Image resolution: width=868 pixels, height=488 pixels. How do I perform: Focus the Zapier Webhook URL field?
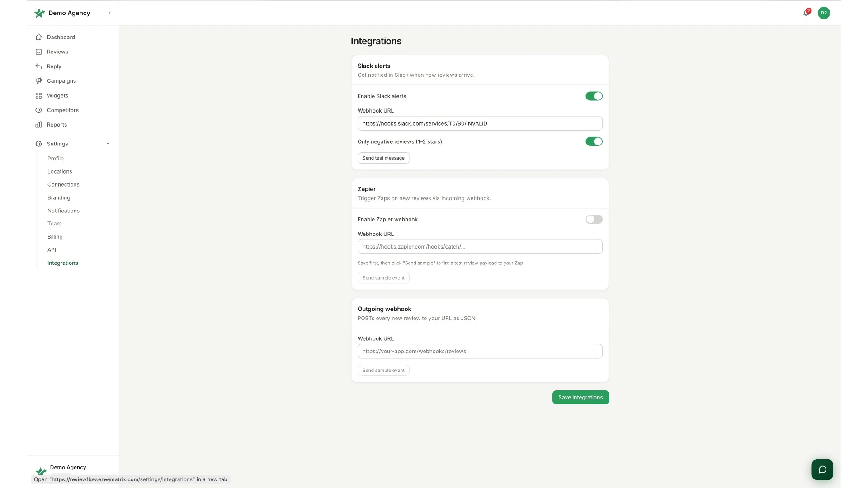[x=480, y=247]
